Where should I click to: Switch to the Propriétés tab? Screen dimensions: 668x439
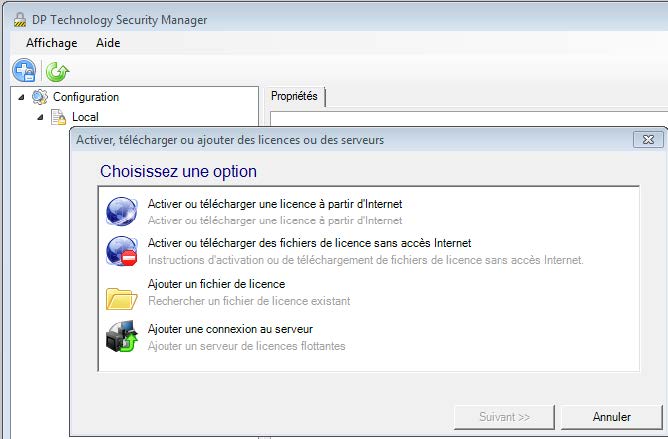[294, 96]
